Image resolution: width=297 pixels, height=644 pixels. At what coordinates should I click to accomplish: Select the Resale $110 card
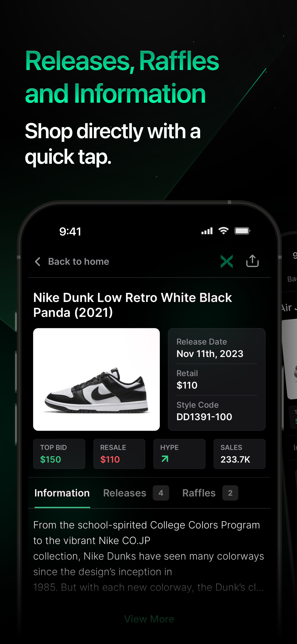[x=119, y=454]
